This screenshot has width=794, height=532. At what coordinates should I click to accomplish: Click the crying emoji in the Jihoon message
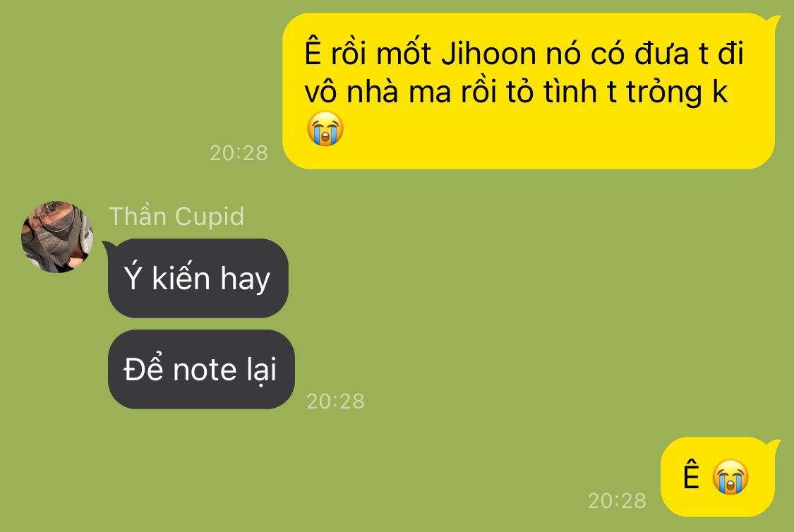click(x=325, y=128)
